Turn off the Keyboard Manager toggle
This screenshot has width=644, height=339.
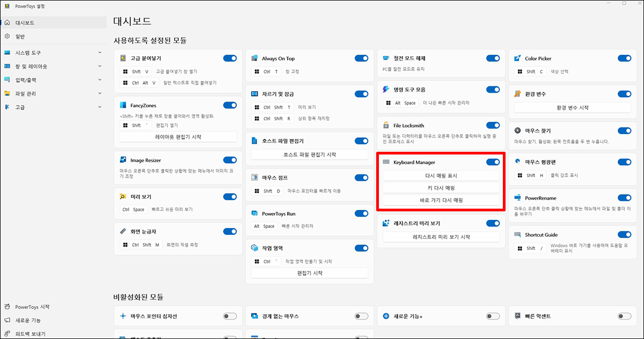coord(493,162)
